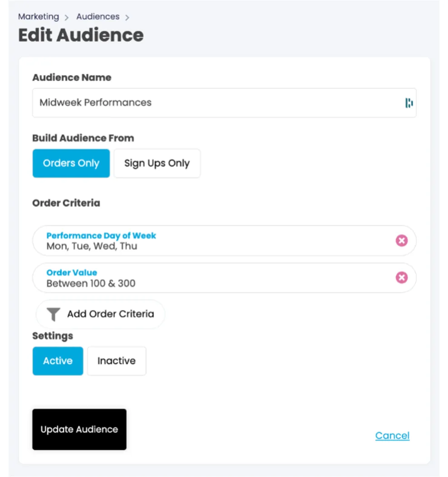This screenshot has width=448, height=477.
Task: Select the Orders Only toggle
Action: tap(71, 163)
